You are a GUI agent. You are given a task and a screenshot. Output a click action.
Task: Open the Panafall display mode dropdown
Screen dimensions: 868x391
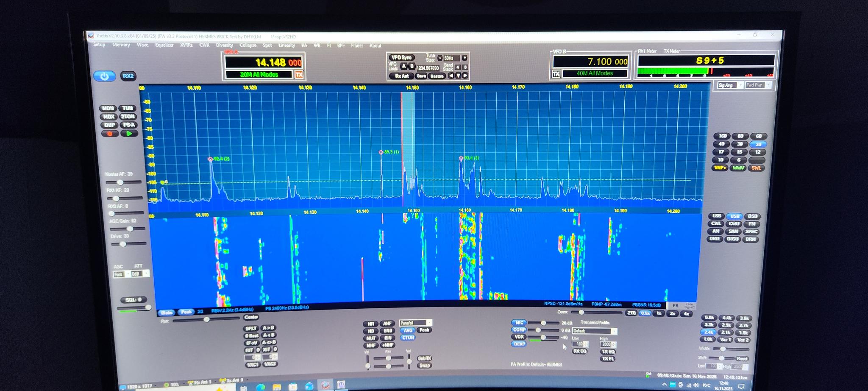pos(429,323)
